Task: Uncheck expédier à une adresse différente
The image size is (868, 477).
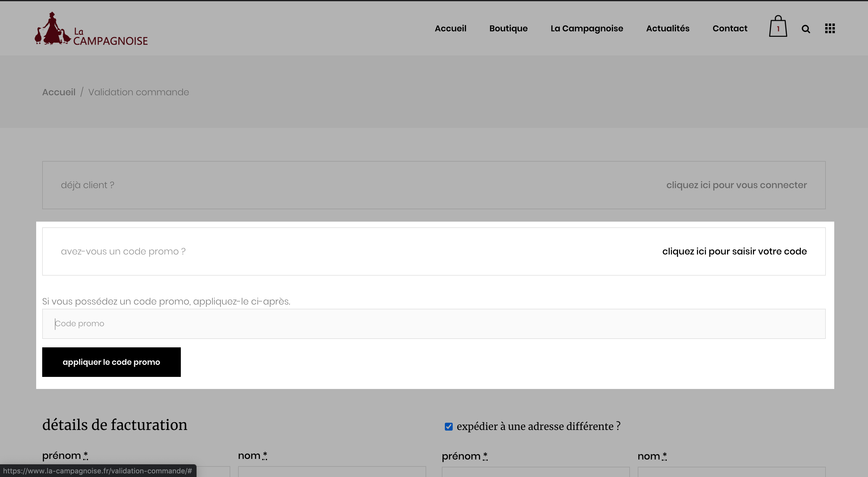Action: click(448, 426)
